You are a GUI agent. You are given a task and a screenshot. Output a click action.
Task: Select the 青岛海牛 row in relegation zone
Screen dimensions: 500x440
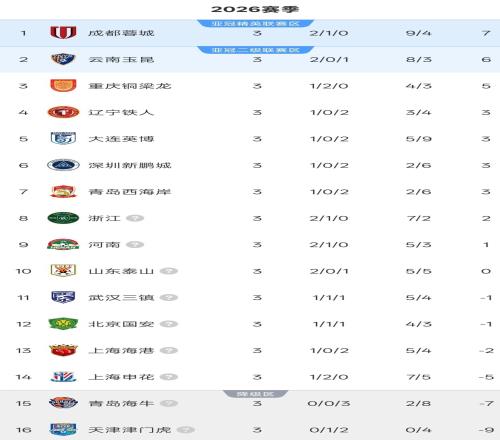click(250, 403)
